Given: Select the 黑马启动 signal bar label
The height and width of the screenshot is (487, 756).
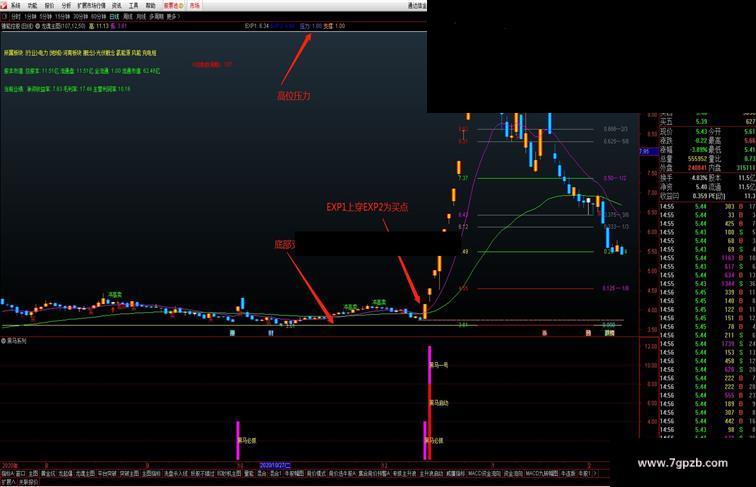Looking at the screenshot, I should pos(439,403).
